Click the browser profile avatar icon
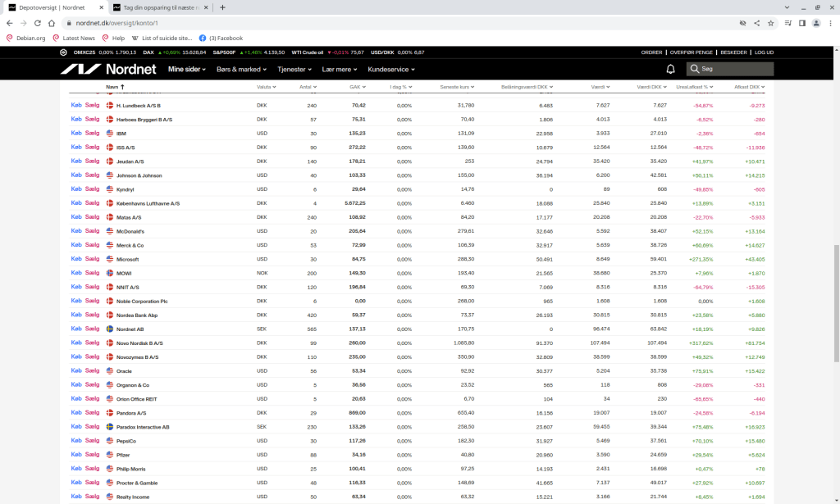Screen dimensions: 840x504 coord(817,23)
